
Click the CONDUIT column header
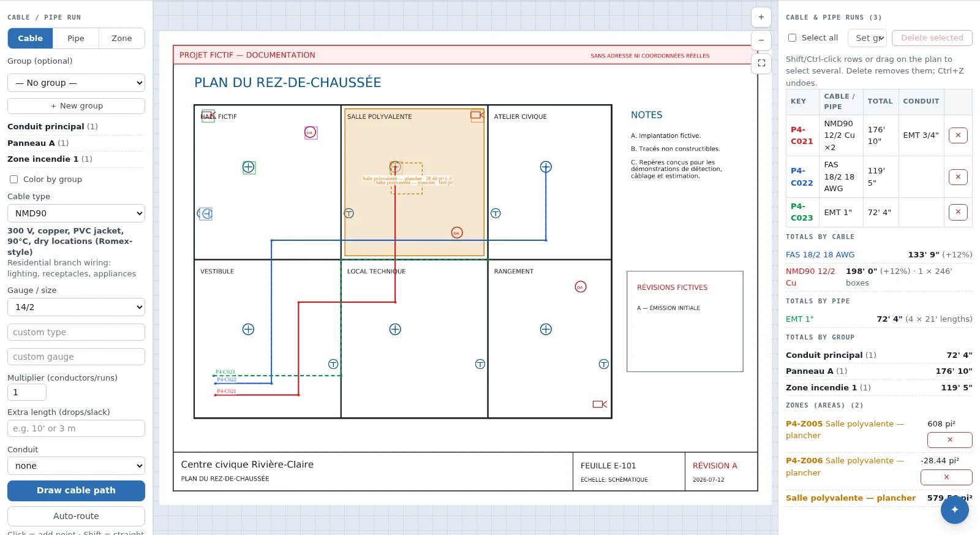pos(921,102)
